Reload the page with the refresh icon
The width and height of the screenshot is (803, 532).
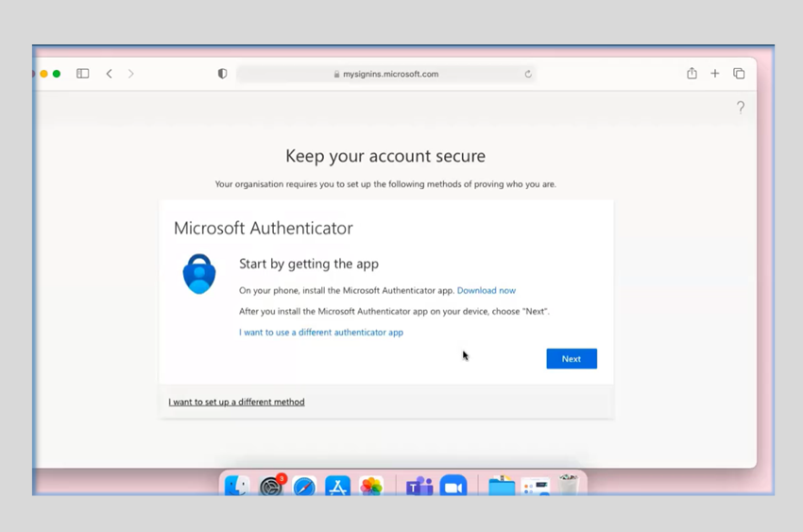pyautogui.click(x=528, y=75)
